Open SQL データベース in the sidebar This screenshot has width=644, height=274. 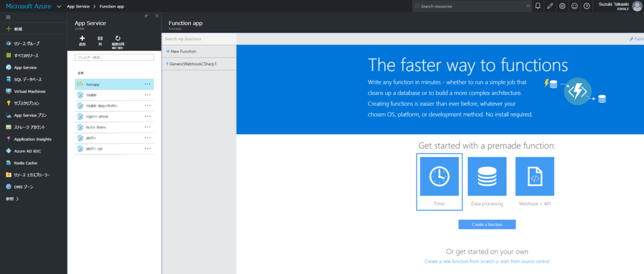(24, 79)
